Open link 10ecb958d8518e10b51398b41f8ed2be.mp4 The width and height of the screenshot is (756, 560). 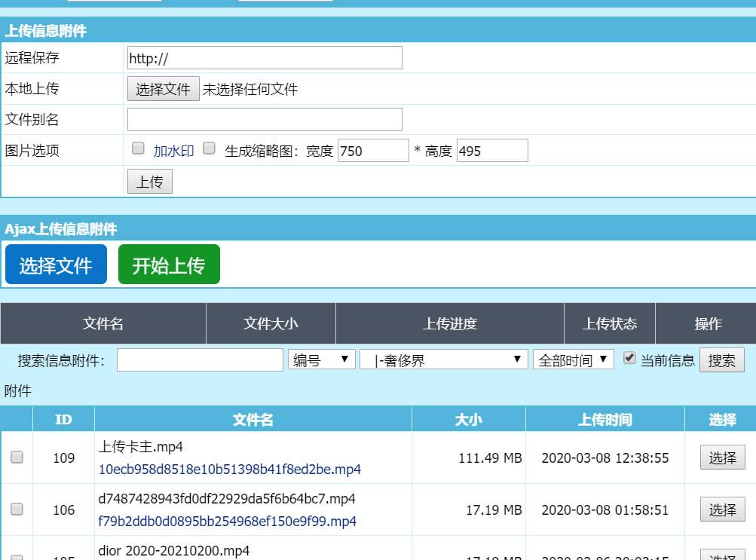coord(229,470)
